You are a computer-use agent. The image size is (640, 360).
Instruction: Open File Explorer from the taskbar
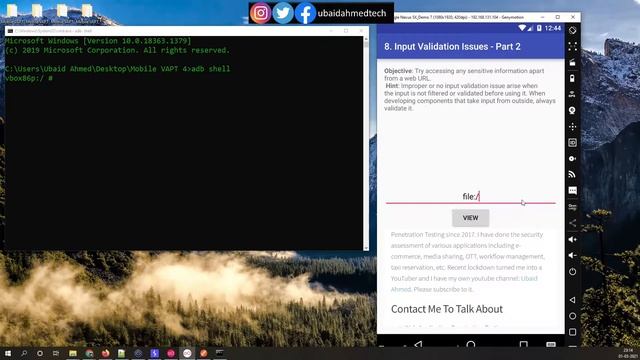click(x=73, y=353)
